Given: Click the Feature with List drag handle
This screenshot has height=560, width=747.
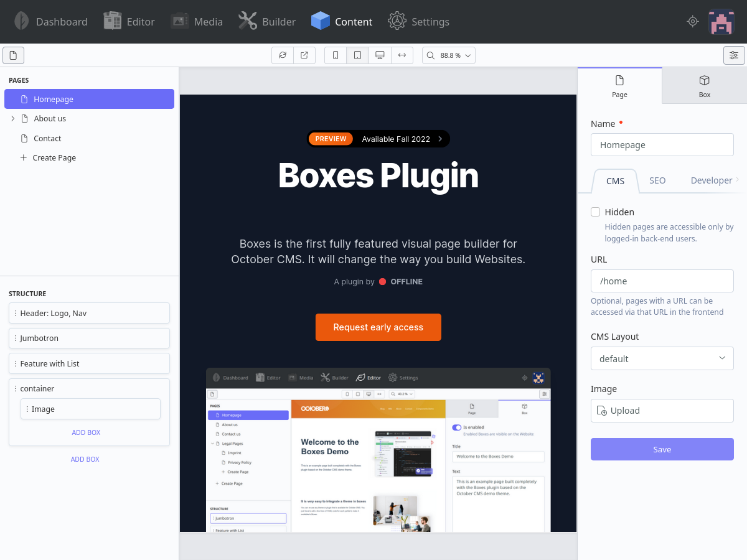Looking at the screenshot, I should 16,363.
